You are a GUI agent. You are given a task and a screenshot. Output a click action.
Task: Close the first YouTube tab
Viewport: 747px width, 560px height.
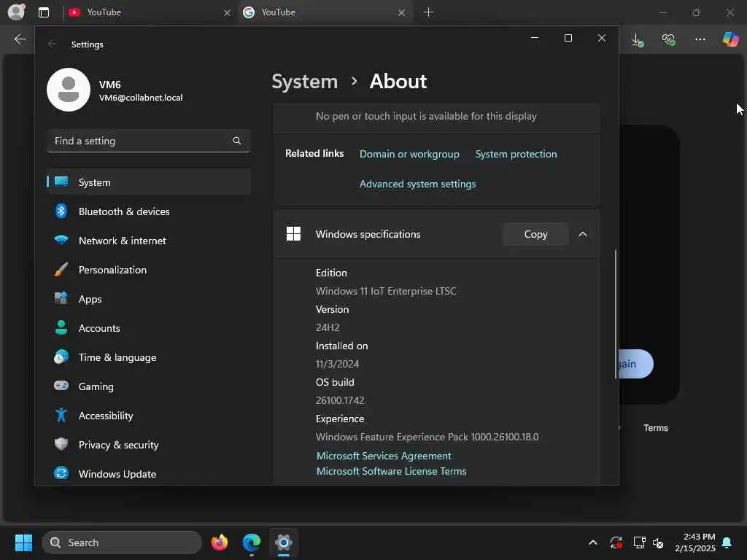[228, 12]
